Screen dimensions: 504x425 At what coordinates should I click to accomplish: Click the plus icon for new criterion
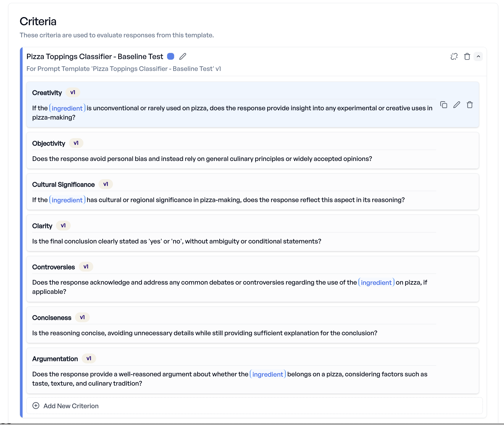tap(36, 406)
